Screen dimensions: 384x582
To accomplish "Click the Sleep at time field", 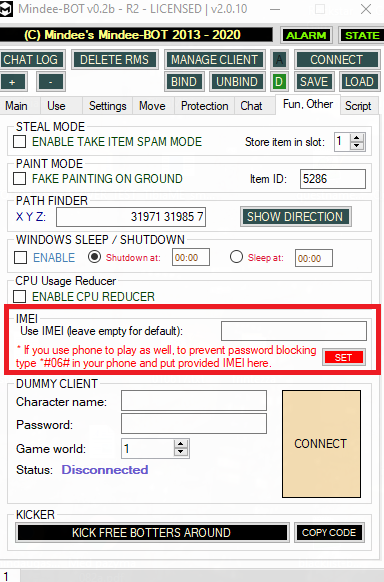I will click(314, 258).
